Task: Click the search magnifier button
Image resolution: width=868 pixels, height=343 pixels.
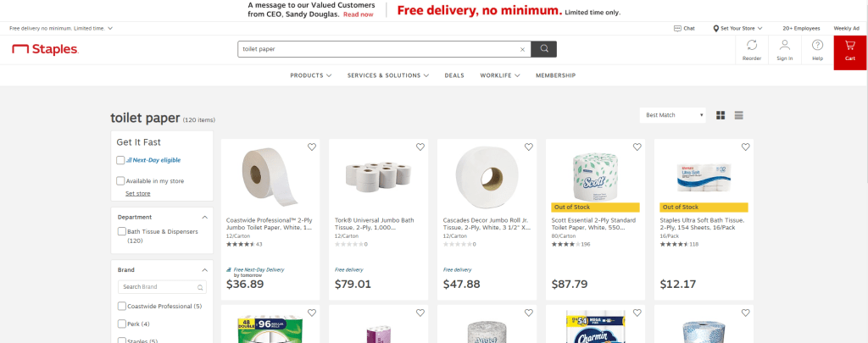Action: tap(544, 49)
